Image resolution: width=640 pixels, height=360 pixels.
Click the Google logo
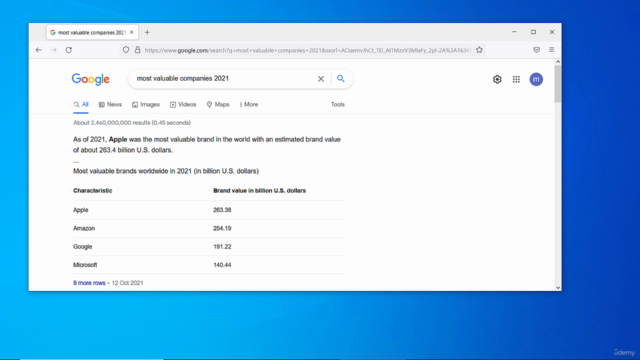pyautogui.click(x=91, y=79)
